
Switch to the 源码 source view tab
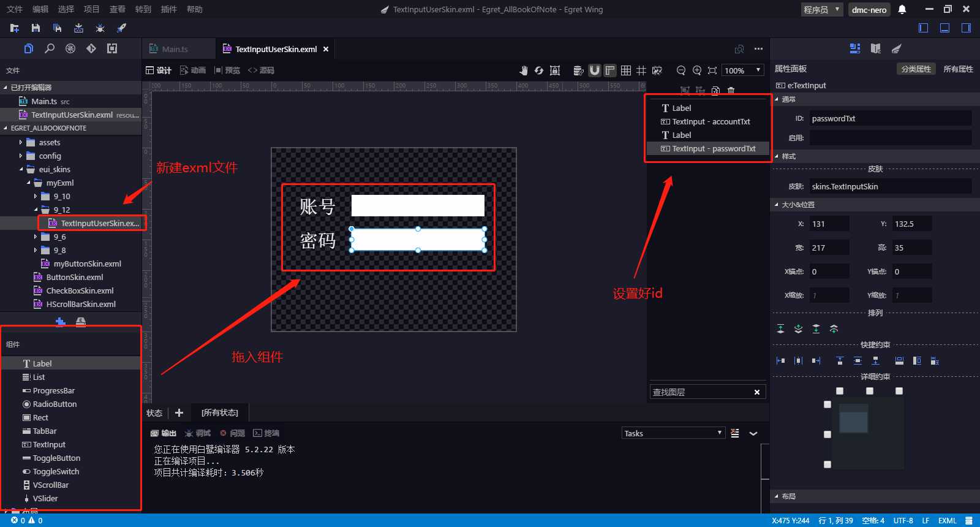261,70
